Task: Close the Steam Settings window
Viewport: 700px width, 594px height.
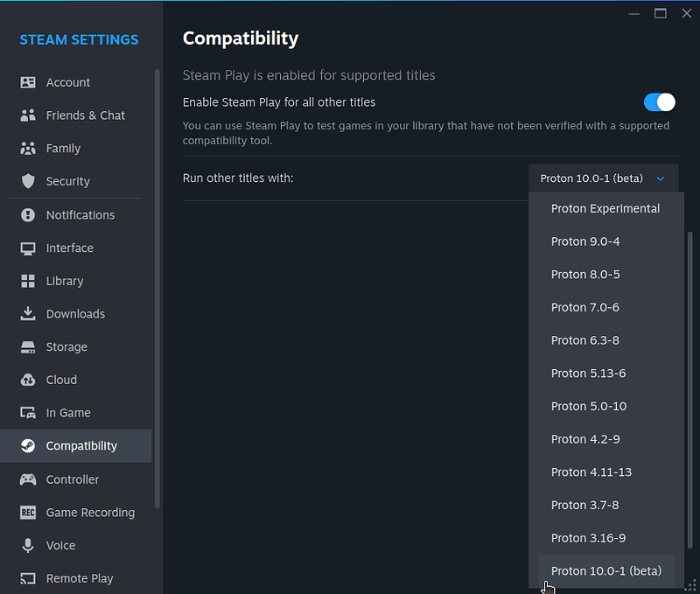Action: tap(687, 13)
